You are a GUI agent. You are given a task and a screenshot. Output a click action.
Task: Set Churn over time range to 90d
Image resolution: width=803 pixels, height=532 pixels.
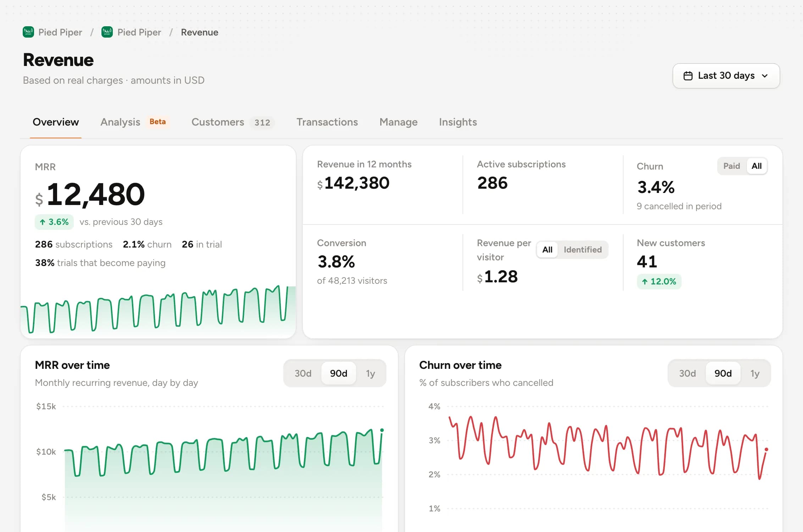click(723, 373)
